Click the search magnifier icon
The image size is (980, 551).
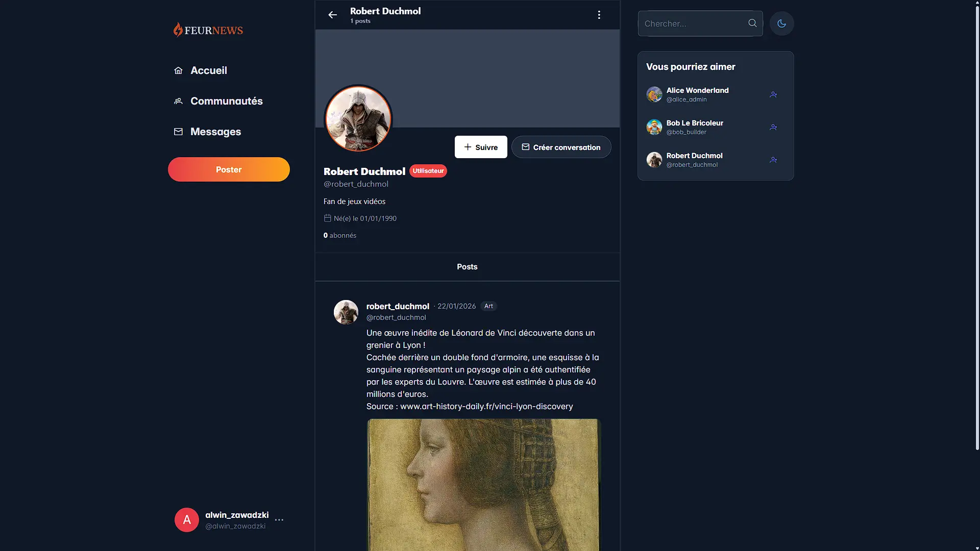click(752, 23)
